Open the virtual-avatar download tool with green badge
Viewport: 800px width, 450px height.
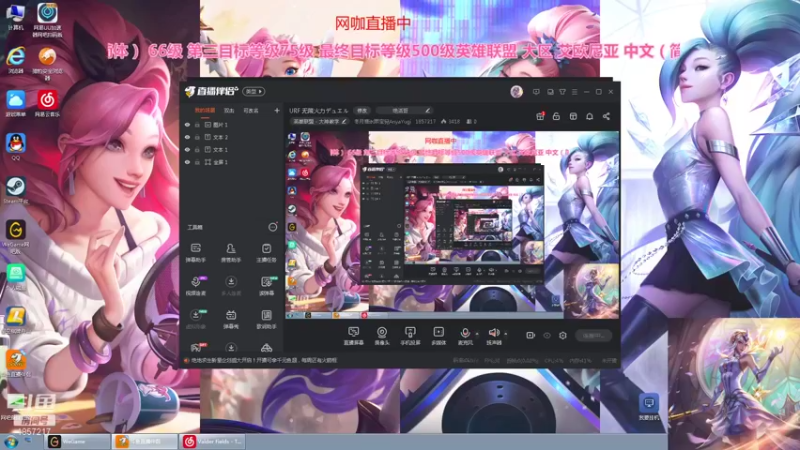pos(196,319)
